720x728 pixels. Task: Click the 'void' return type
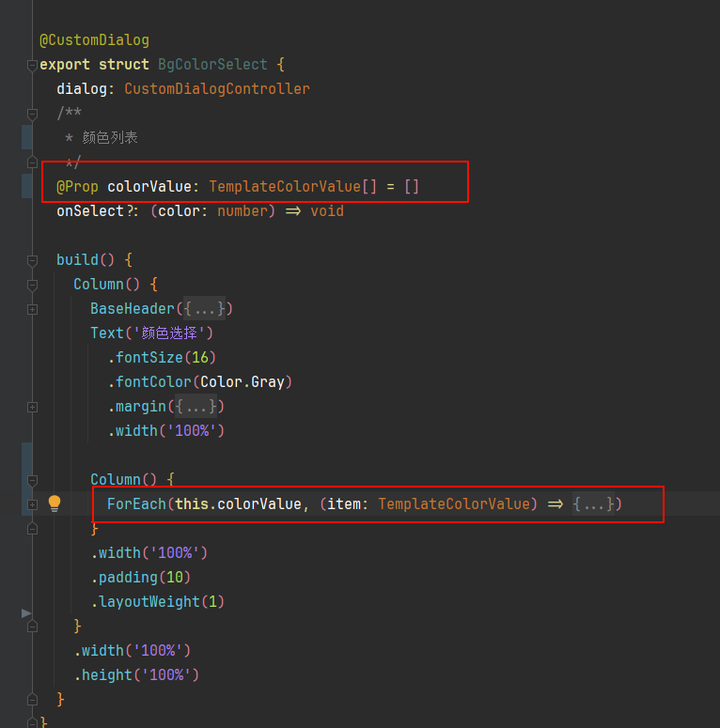click(327, 211)
